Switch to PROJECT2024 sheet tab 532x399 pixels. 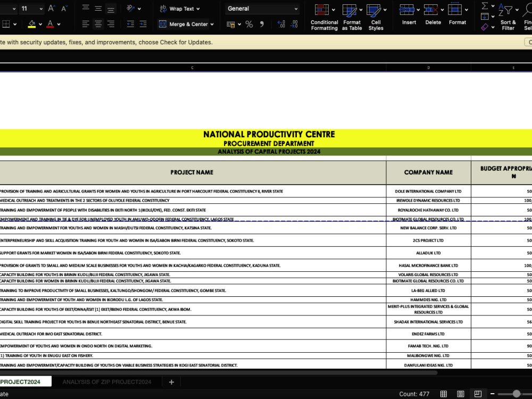pos(26,381)
